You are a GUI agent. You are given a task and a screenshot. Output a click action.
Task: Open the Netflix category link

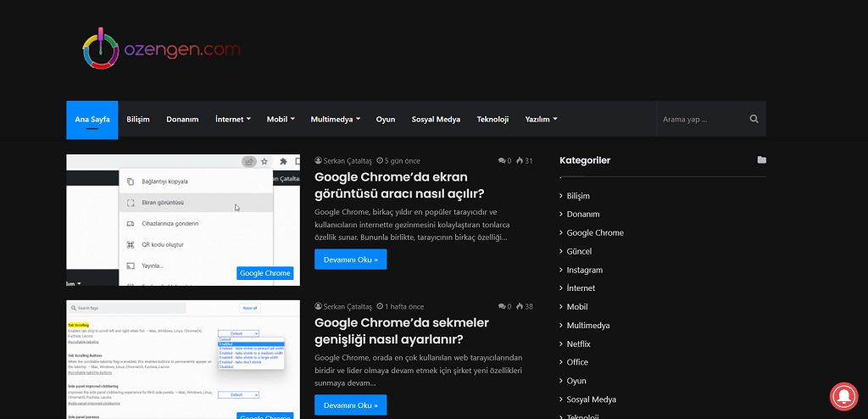pyautogui.click(x=578, y=344)
